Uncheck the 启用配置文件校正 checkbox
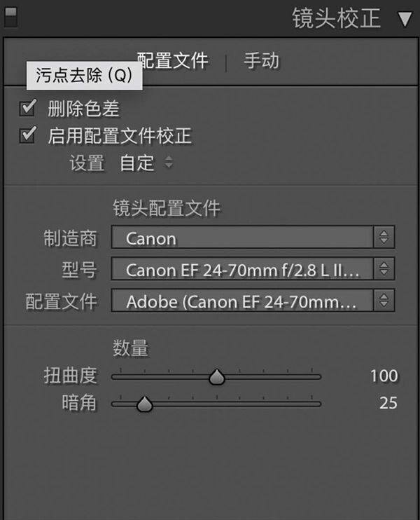Viewport: 420px width, 520px height. click(27, 135)
